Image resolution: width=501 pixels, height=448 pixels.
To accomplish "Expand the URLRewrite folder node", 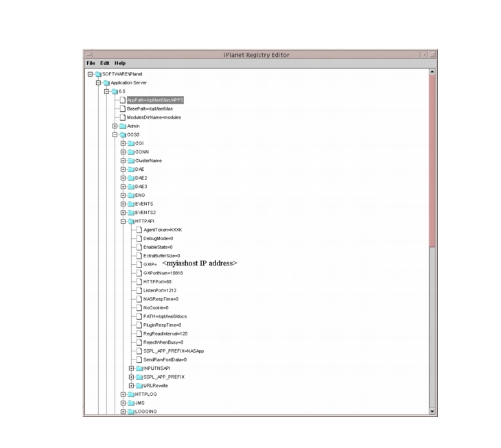I will point(131,386).
